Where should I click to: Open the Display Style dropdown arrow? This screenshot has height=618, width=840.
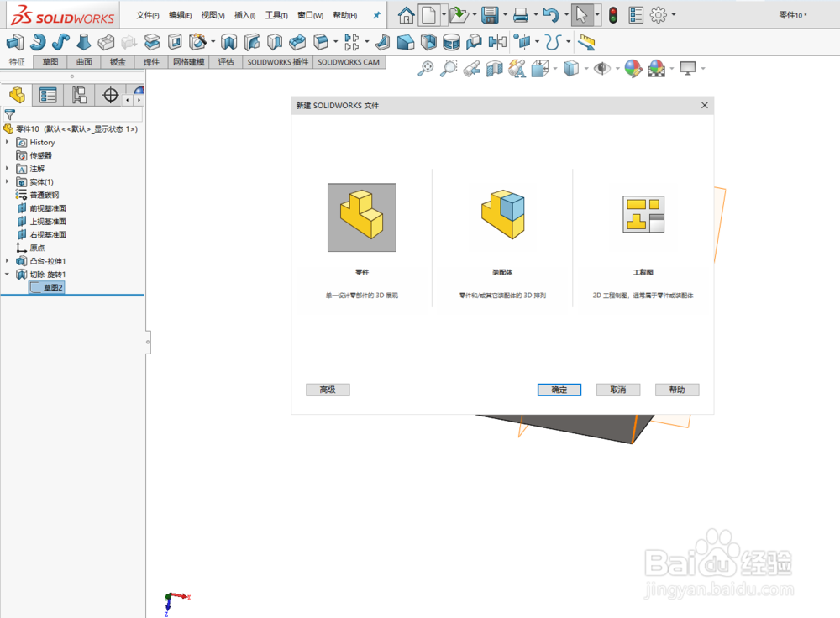coord(586,69)
